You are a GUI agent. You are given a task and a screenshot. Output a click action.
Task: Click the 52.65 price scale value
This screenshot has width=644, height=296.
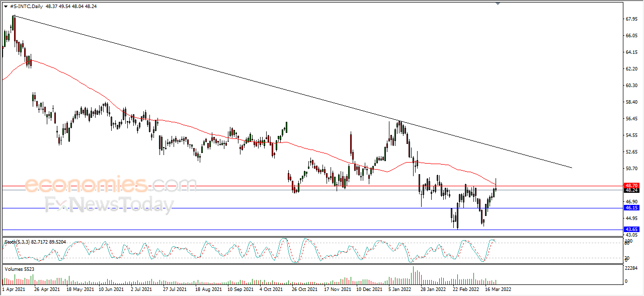tap(631, 152)
